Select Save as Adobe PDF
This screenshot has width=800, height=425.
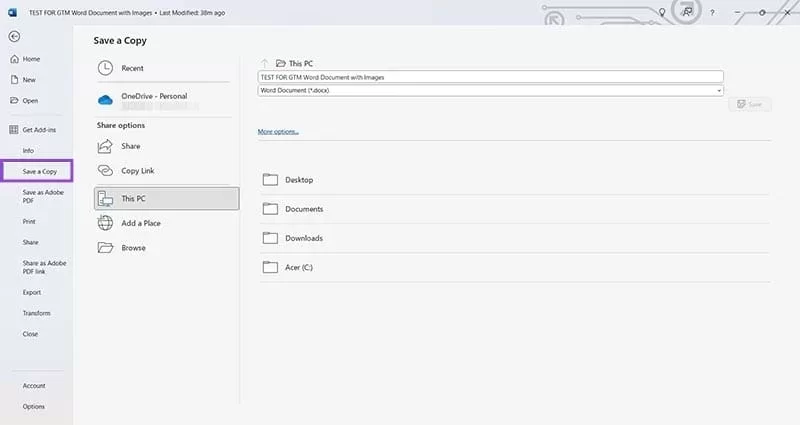tap(43, 196)
